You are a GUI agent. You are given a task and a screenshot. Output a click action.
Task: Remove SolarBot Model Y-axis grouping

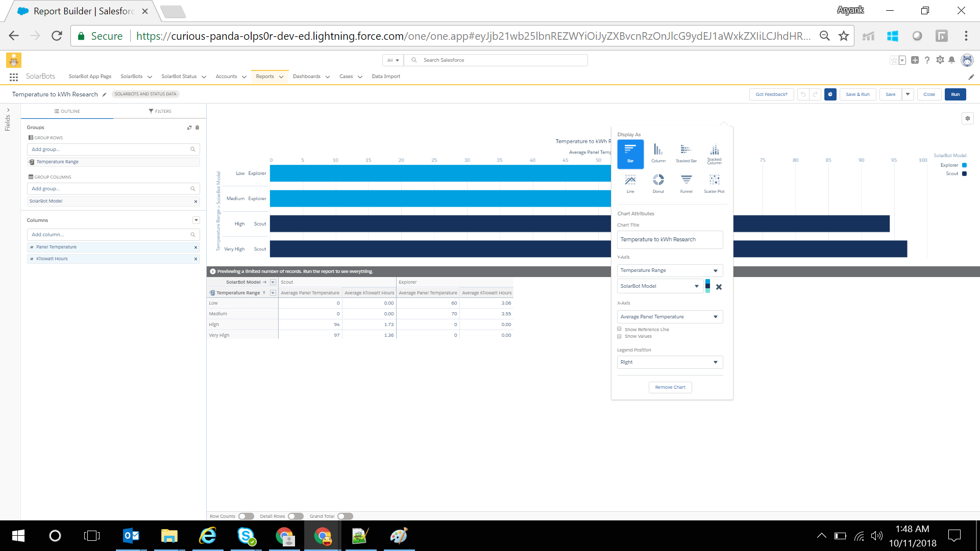pyautogui.click(x=719, y=287)
